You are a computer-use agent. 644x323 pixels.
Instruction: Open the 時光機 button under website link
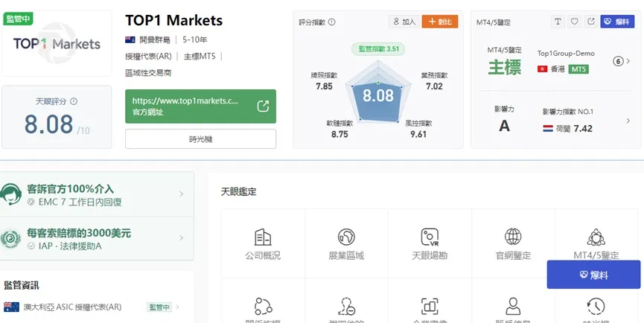[x=200, y=139]
